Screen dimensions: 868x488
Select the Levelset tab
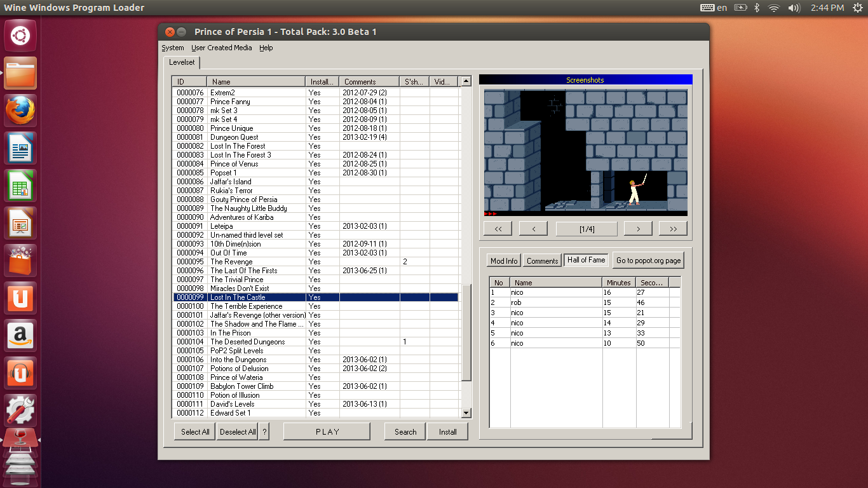coord(182,62)
